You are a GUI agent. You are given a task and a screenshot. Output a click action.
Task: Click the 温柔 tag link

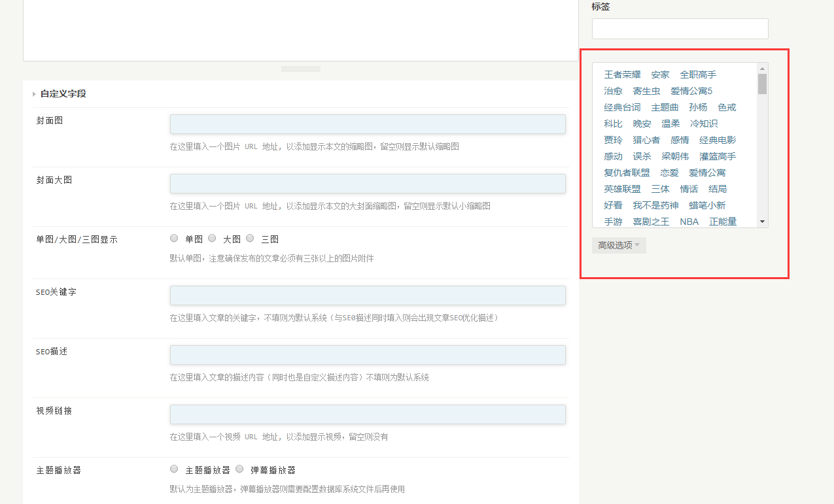[670, 124]
